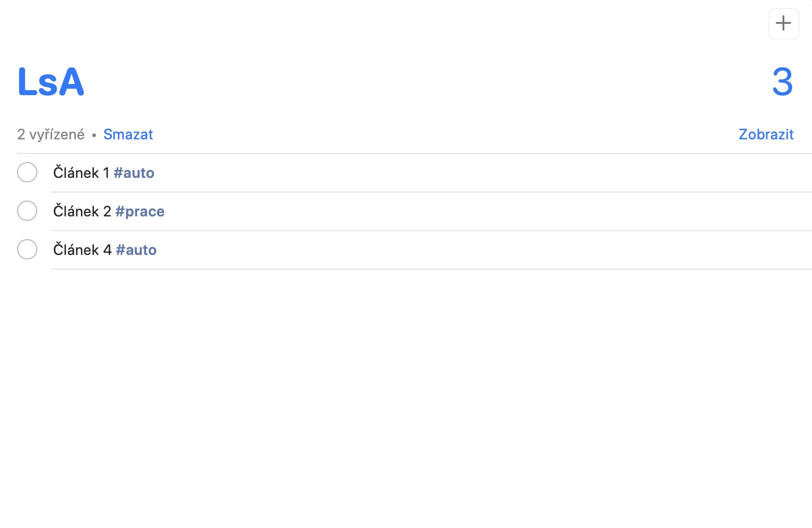Click the Článek 4 title text
This screenshot has width=812, height=528.
click(x=82, y=250)
